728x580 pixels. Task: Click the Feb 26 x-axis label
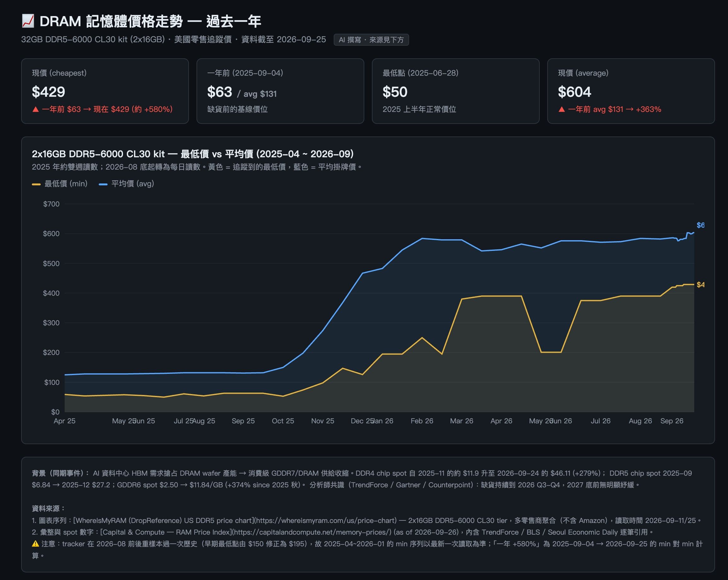[x=422, y=421]
